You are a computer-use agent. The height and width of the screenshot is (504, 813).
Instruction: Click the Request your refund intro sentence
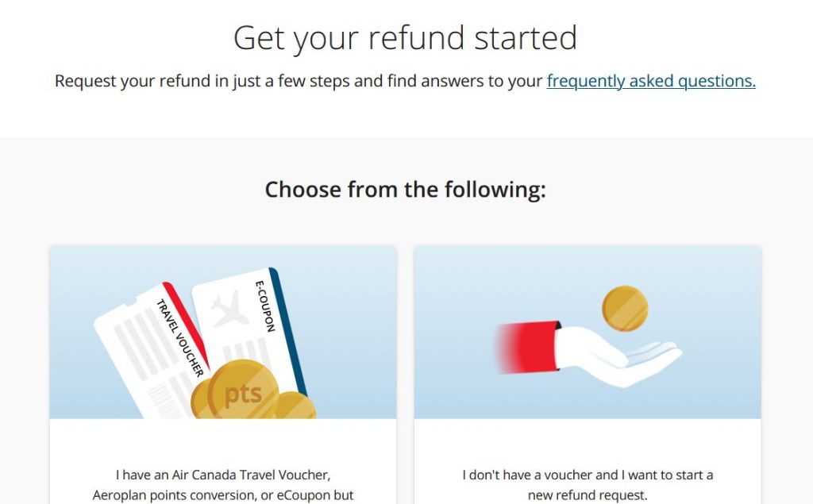point(405,81)
